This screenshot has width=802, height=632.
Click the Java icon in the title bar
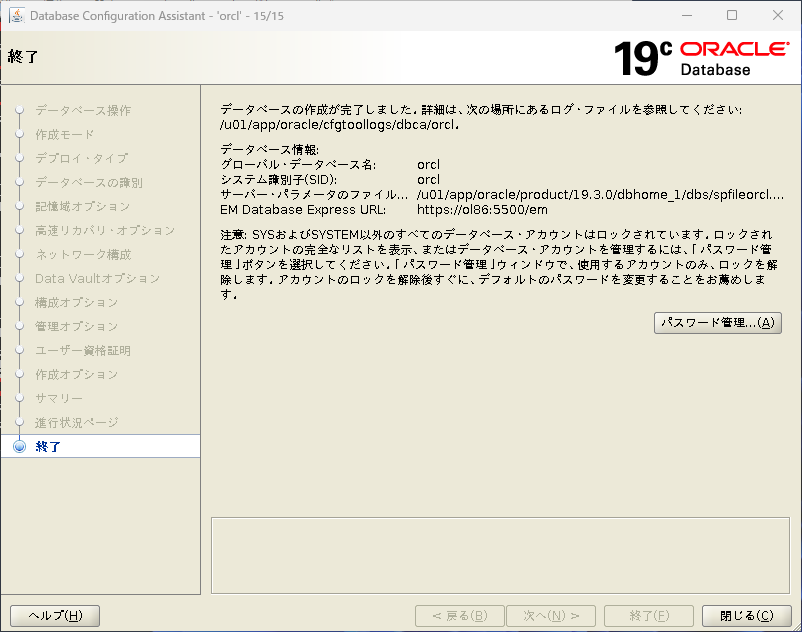[17, 15]
